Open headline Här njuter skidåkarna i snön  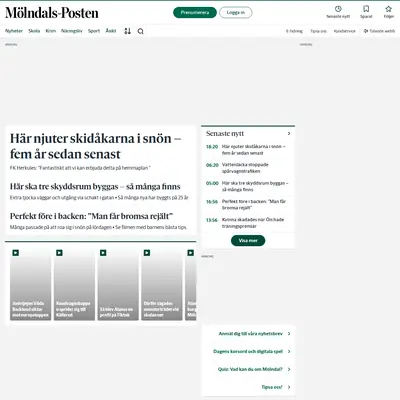[95, 146]
